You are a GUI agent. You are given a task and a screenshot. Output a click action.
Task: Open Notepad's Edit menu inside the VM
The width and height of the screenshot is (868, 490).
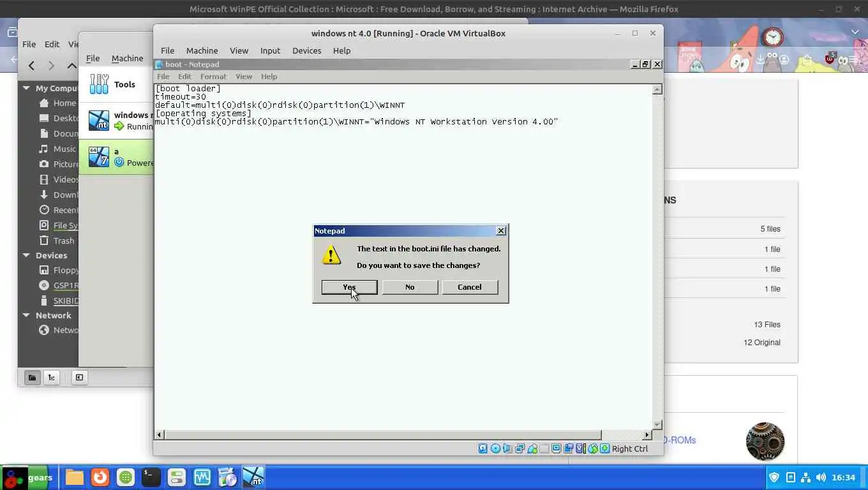[x=184, y=77]
